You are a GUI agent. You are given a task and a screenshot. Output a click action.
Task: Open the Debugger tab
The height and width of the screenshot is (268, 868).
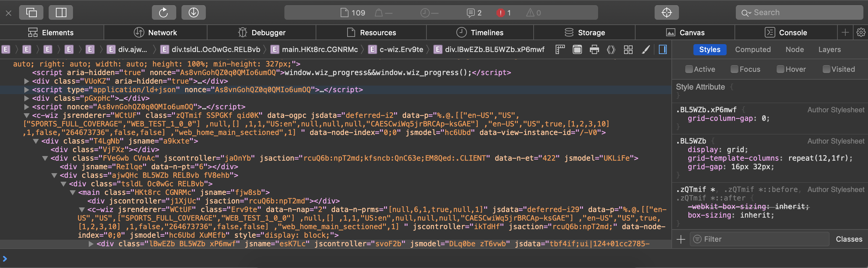point(261,33)
